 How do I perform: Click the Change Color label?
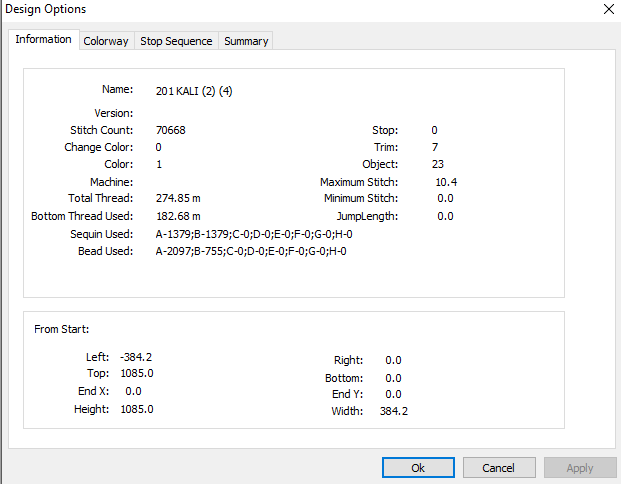pyautogui.click(x=99, y=147)
